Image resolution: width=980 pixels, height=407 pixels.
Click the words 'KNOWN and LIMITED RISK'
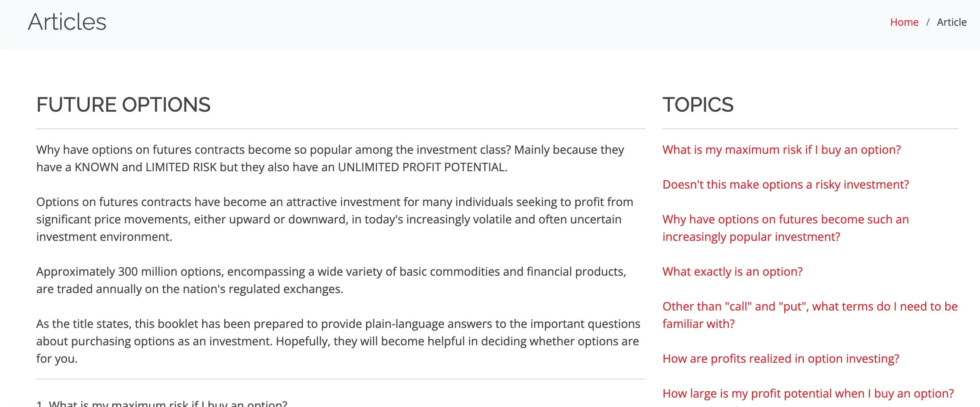click(x=145, y=167)
